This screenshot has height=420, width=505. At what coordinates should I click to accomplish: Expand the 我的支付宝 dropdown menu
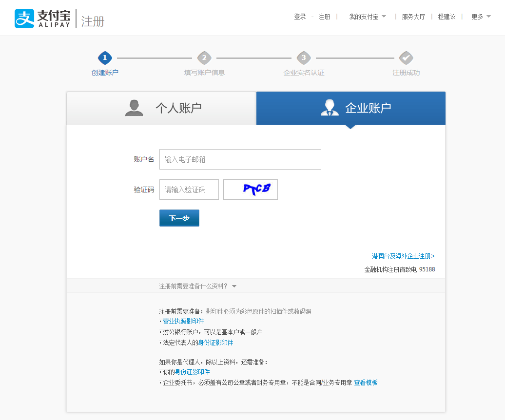(x=368, y=17)
